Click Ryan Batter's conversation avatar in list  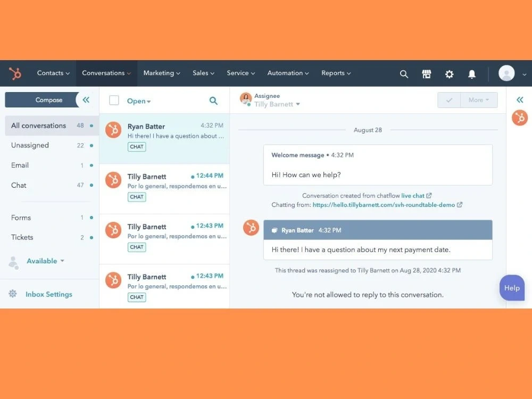(113, 130)
